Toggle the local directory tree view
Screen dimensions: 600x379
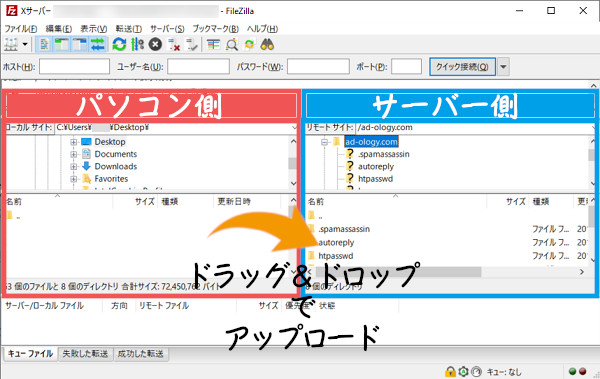[x=62, y=45]
